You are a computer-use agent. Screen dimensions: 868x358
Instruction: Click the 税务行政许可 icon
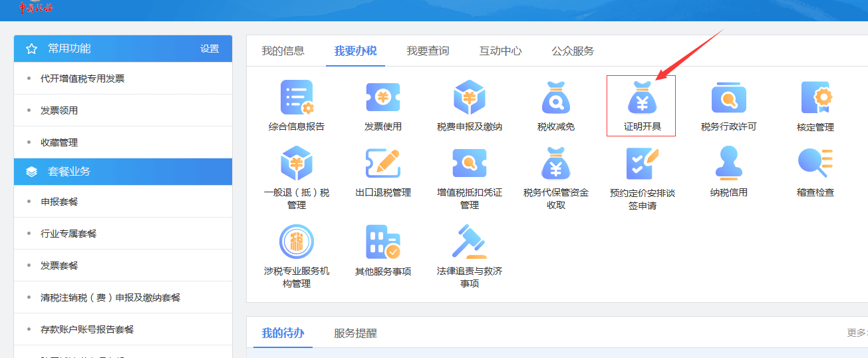pos(728,98)
